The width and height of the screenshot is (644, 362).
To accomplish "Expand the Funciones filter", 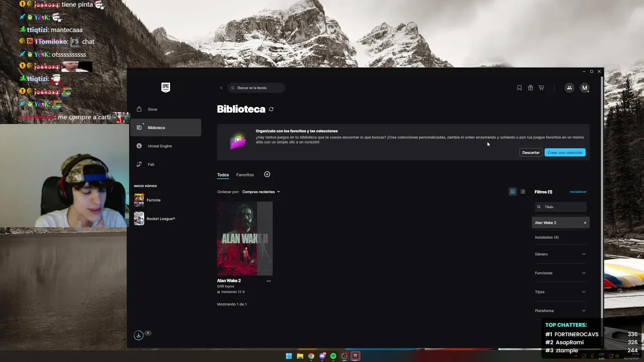I will click(x=560, y=273).
